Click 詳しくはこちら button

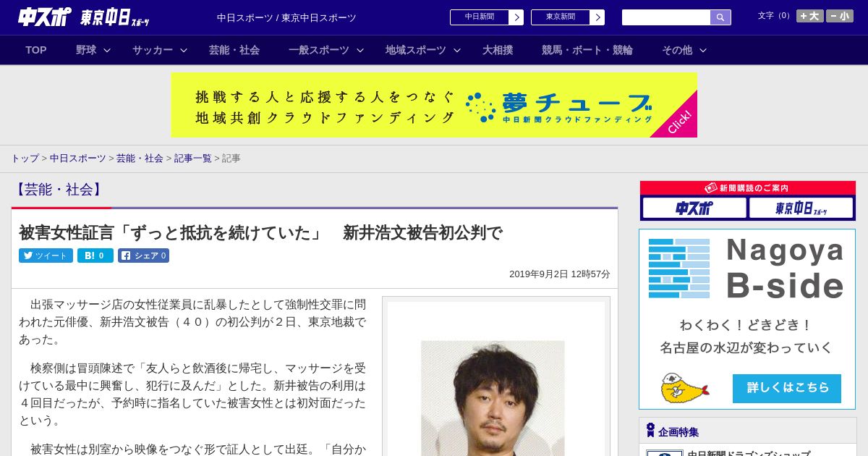coord(787,388)
